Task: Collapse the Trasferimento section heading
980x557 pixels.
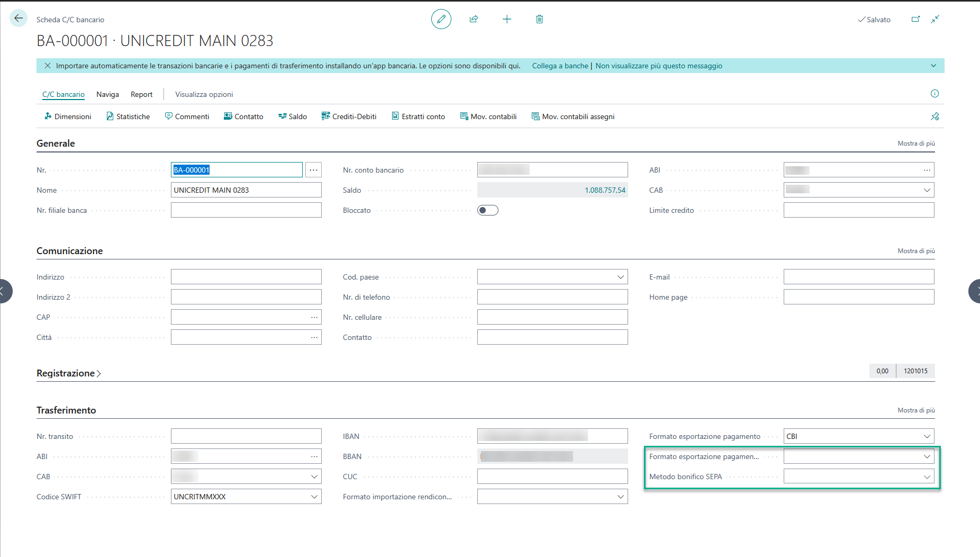Action: click(x=66, y=410)
